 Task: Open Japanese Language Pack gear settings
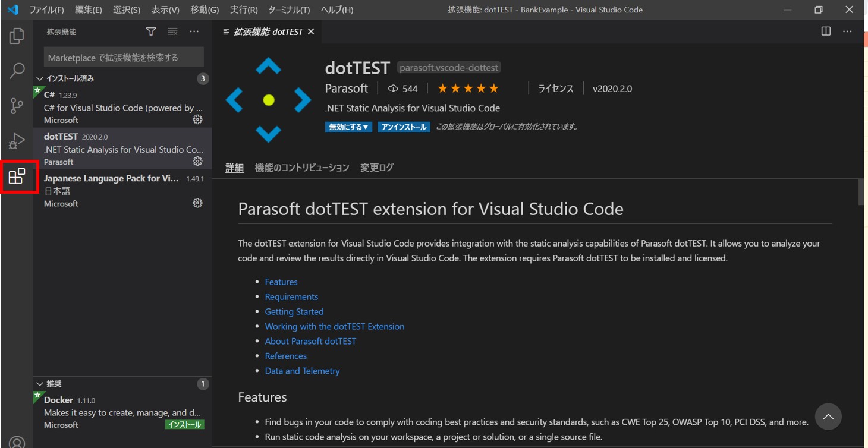[x=197, y=203]
